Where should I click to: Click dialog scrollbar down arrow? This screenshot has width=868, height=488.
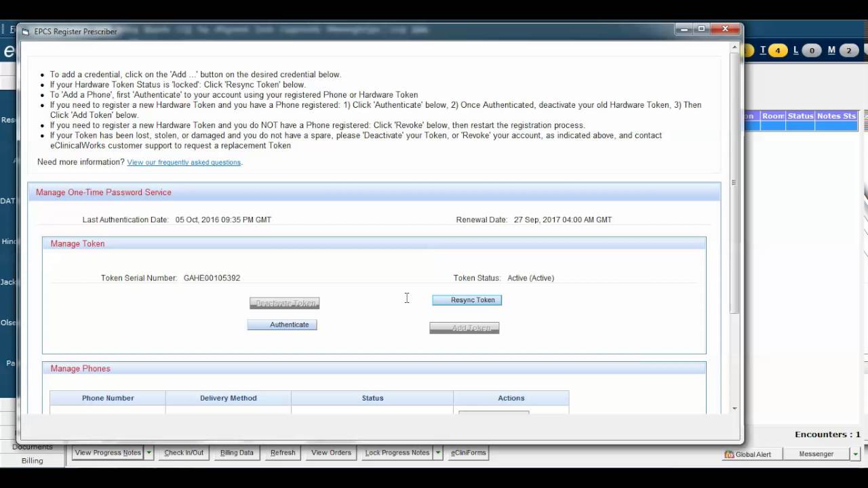pyautogui.click(x=734, y=409)
